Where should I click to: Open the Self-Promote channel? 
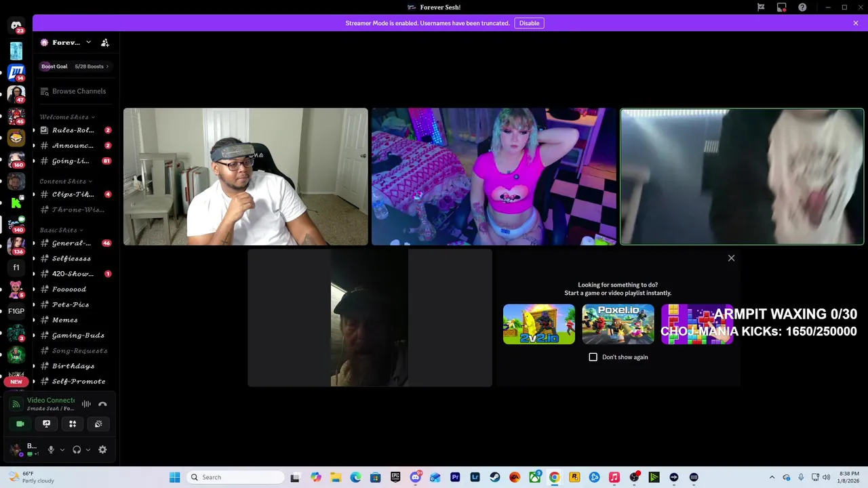[x=75, y=382]
